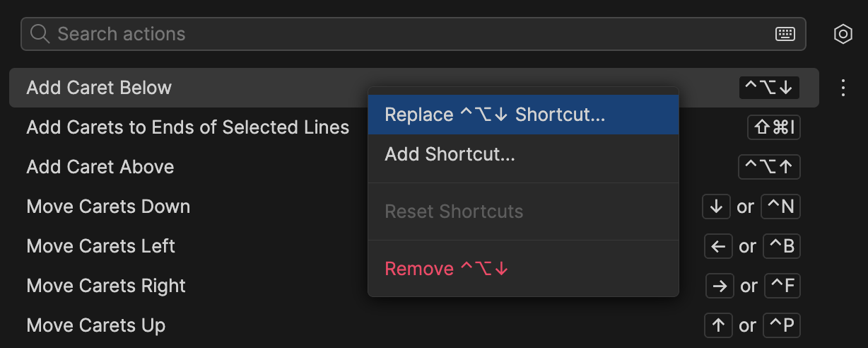Image resolution: width=868 pixels, height=348 pixels.
Task: Click the Add Caret Below shortcut badge
Action: [x=769, y=88]
